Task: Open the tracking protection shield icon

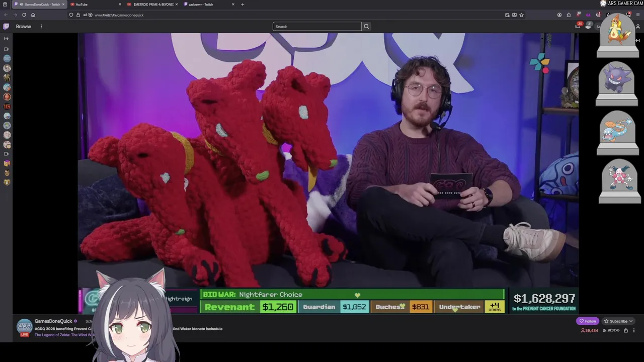Action: [71, 15]
